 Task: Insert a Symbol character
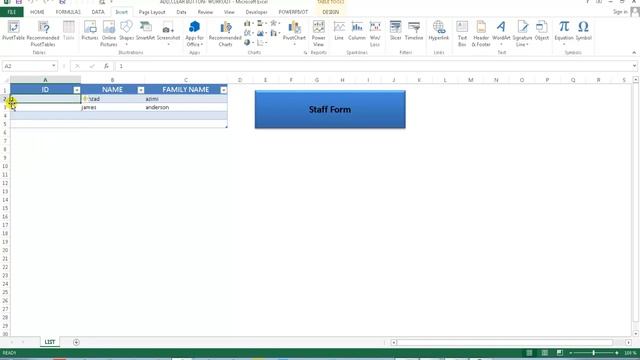click(583, 31)
